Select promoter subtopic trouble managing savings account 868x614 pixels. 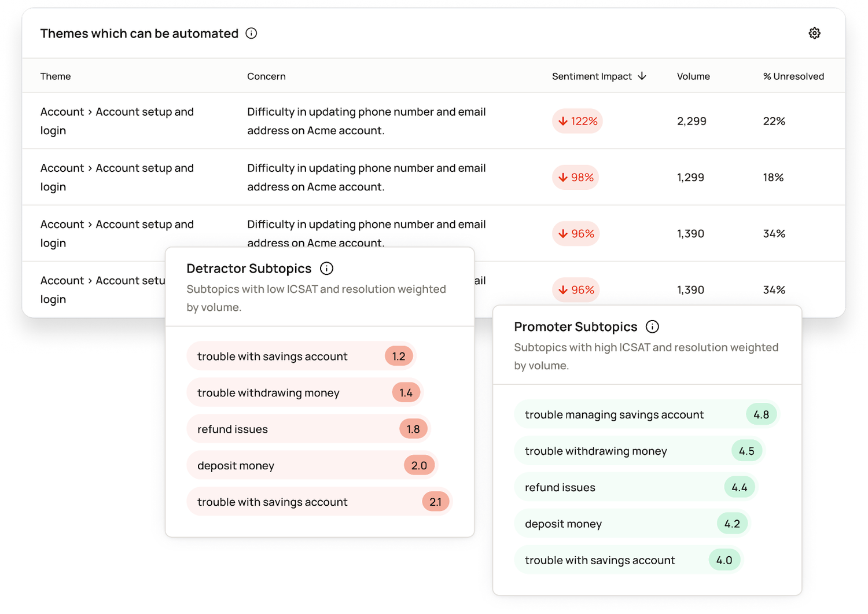coord(614,415)
